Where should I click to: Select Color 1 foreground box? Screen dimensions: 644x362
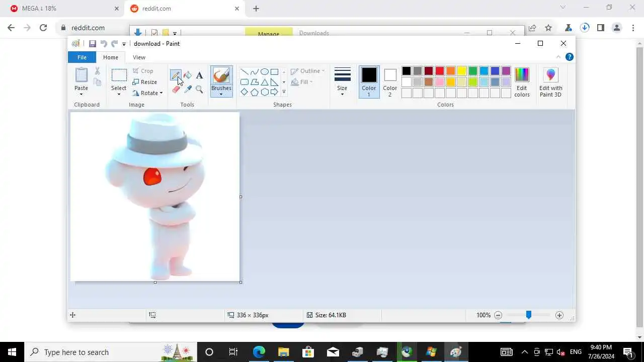point(369,82)
